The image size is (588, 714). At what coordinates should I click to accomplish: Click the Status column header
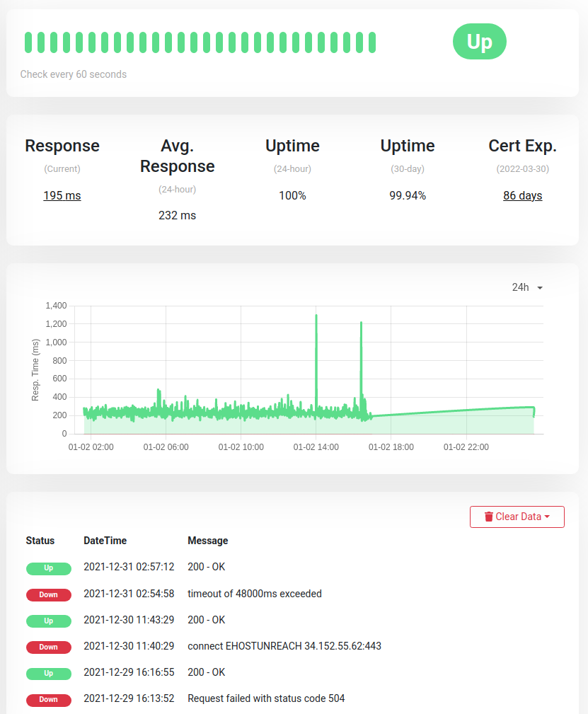click(42, 540)
